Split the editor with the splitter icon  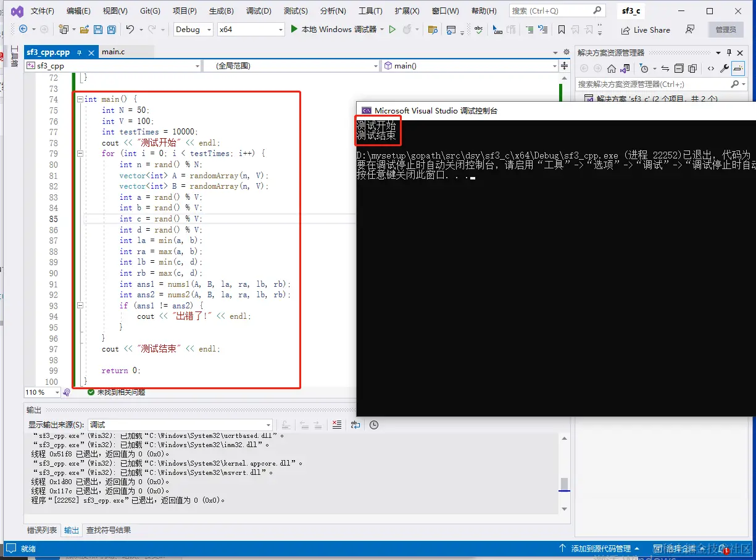[x=564, y=65]
